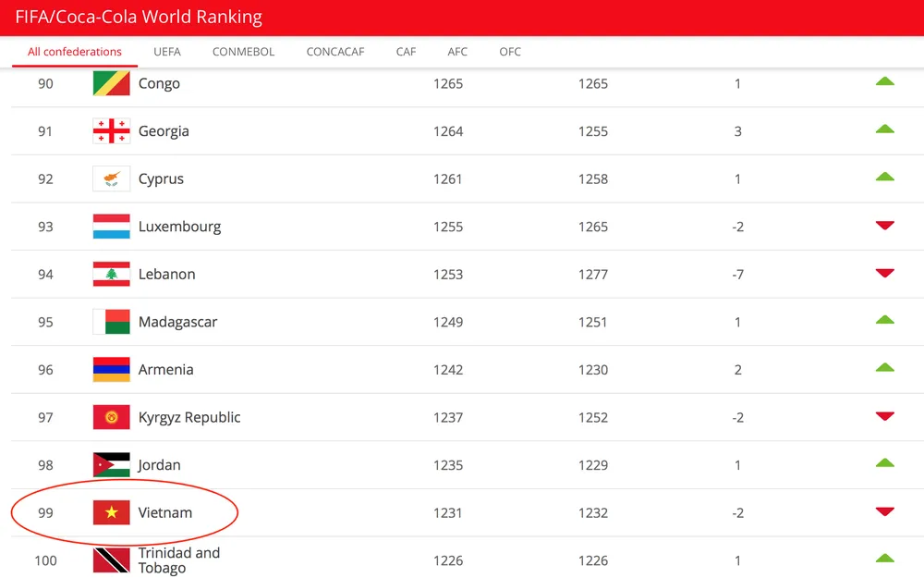Click the Lebanon cedar flag icon

coord(111,275)
